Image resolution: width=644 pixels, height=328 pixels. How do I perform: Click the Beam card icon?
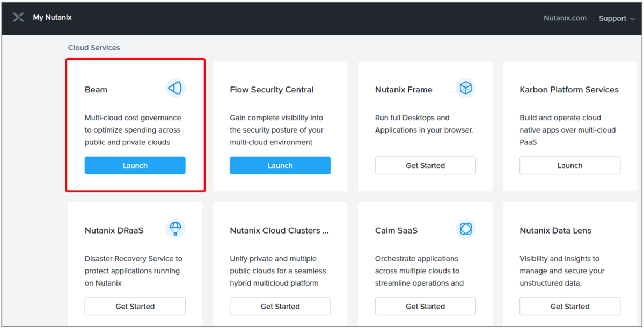coord(175,88)
